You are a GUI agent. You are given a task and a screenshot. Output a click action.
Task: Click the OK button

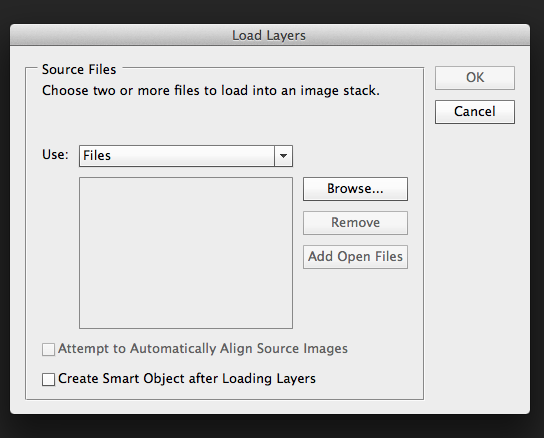click(x=475, y=78)
